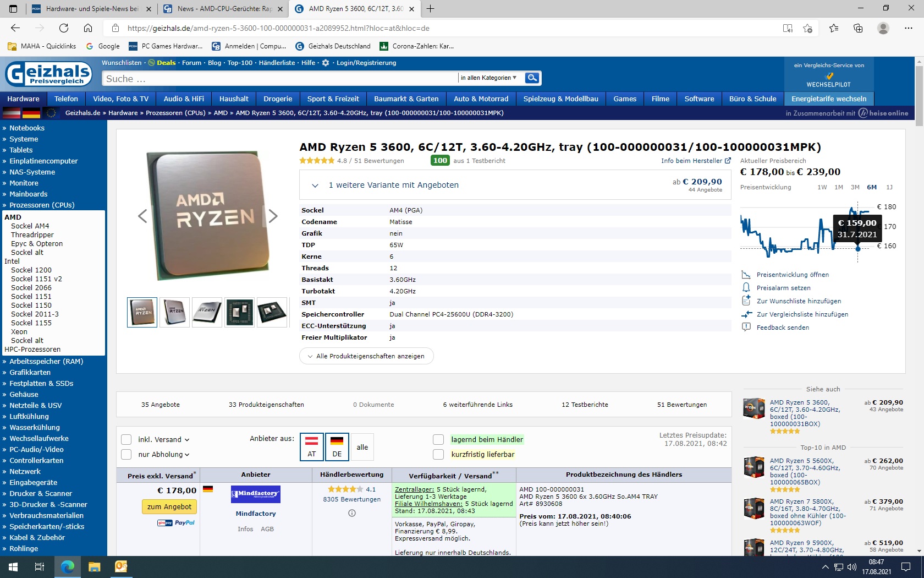Screen dimensions: 924x578
Task: Open the Software main menu tab
Action: [x=699, y=99]
